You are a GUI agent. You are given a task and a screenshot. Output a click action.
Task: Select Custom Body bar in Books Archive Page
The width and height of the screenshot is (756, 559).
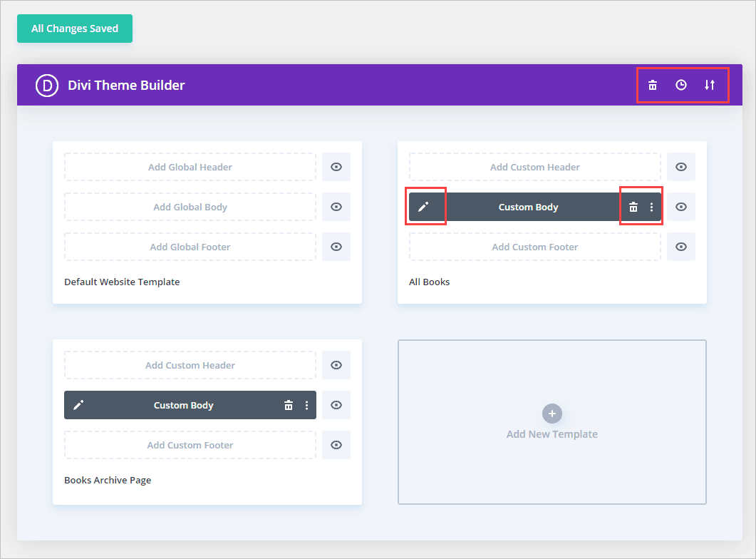click(x=190, y=405)
